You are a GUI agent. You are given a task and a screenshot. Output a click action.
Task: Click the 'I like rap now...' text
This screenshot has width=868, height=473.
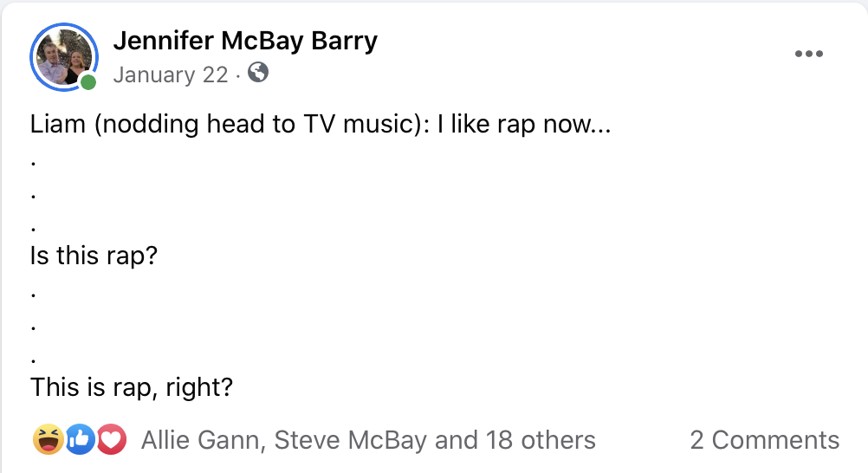tap(524, 125)
